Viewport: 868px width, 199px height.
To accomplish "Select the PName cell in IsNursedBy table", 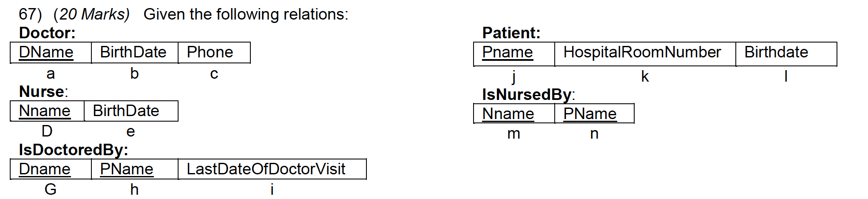I will click(594, 114).
